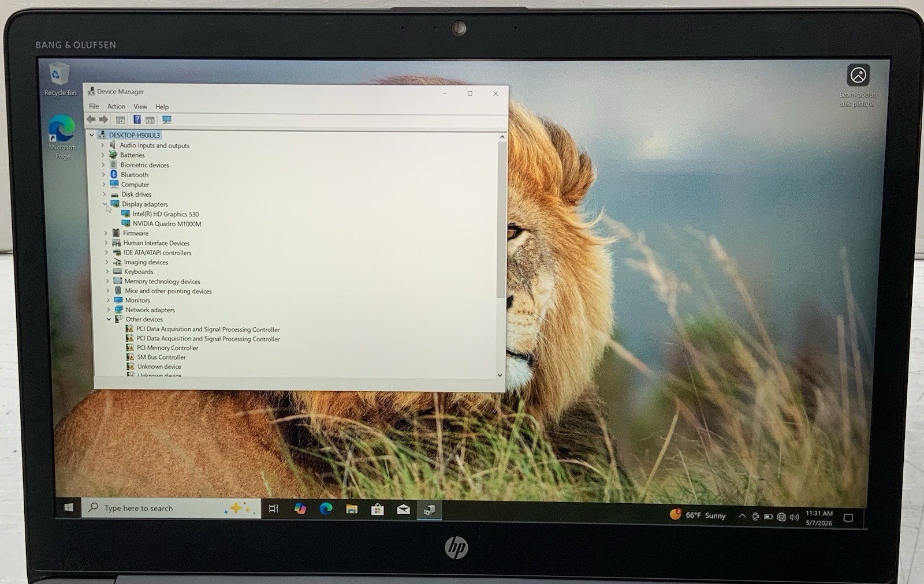Open File Explorer from the taskbar
The image size is (924, 584).
(352, 509)
